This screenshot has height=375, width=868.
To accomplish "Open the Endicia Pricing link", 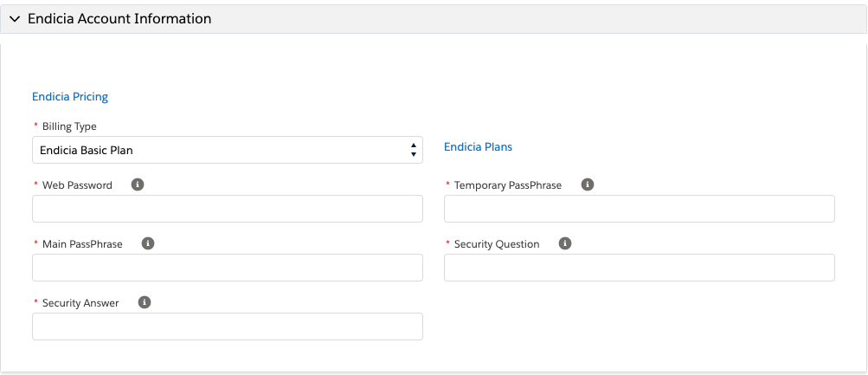I will point(70,97).
